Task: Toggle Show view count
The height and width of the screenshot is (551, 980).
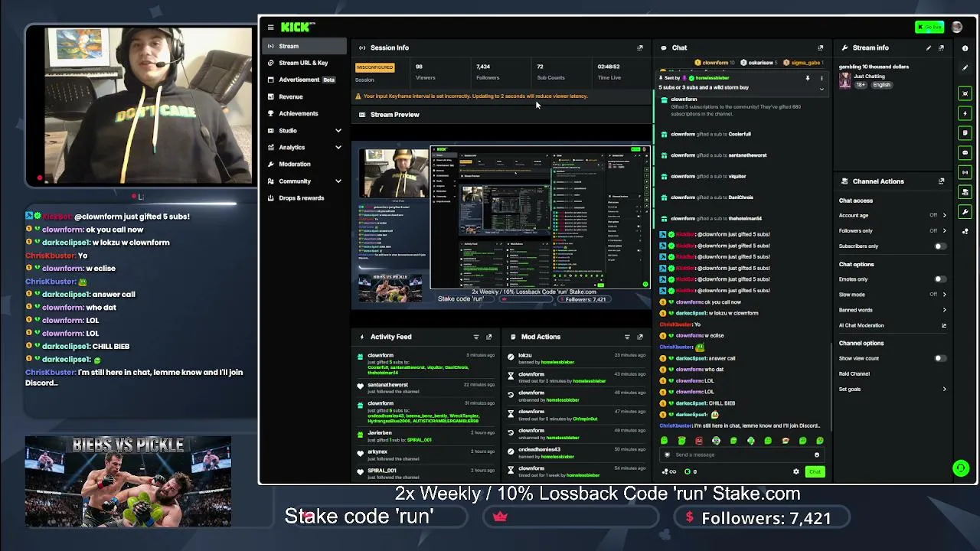Action: [x=939, y=358]
